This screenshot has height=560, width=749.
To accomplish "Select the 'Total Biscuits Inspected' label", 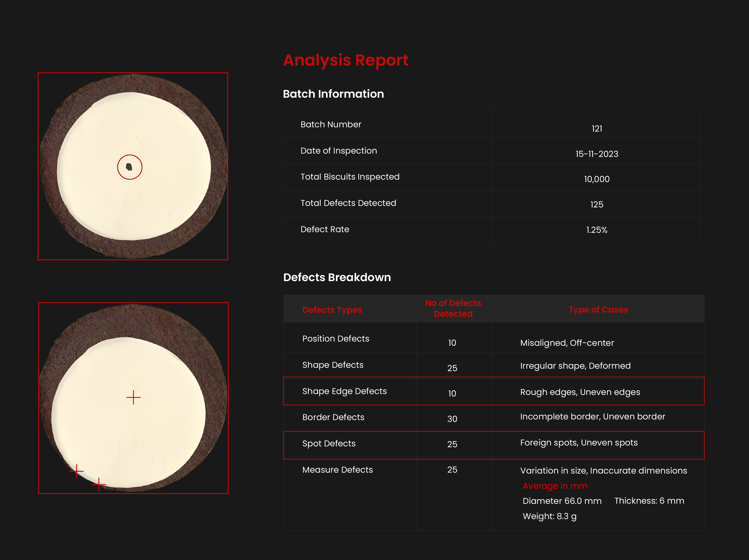I will [350, 177].
